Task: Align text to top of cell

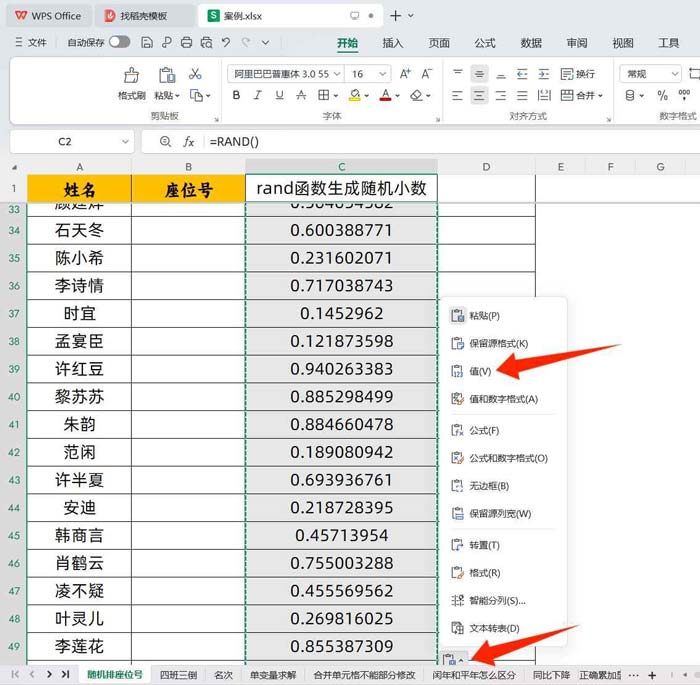Action: (x=458, y=72)
